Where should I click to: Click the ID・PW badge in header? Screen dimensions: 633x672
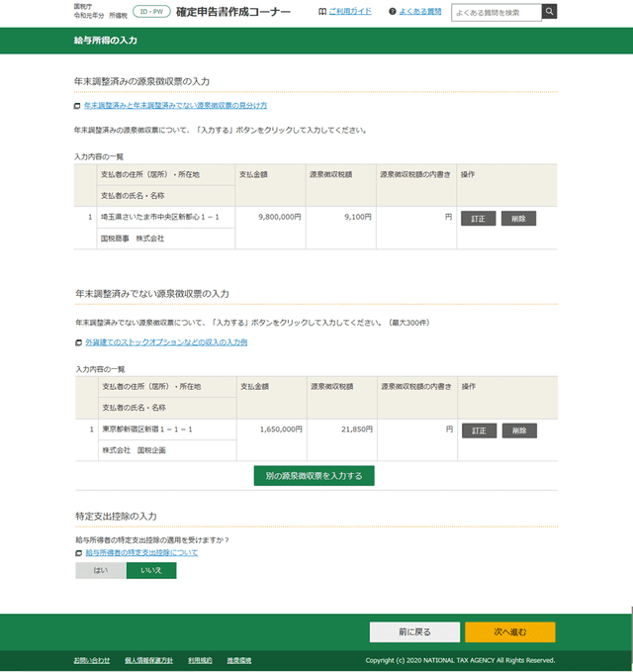(x=151, y=12)
